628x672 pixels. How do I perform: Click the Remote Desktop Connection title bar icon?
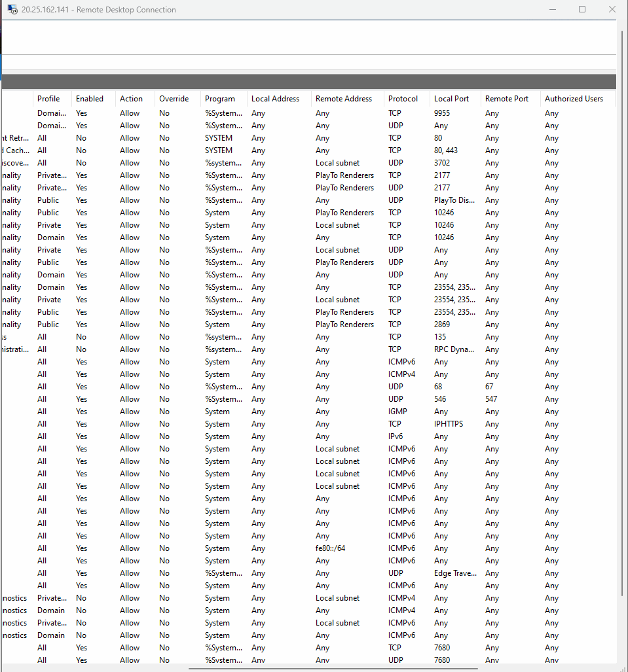[12, 9]
